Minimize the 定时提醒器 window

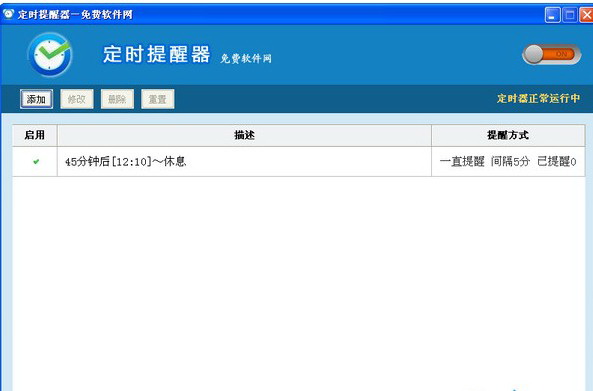[x=553, y=15]
